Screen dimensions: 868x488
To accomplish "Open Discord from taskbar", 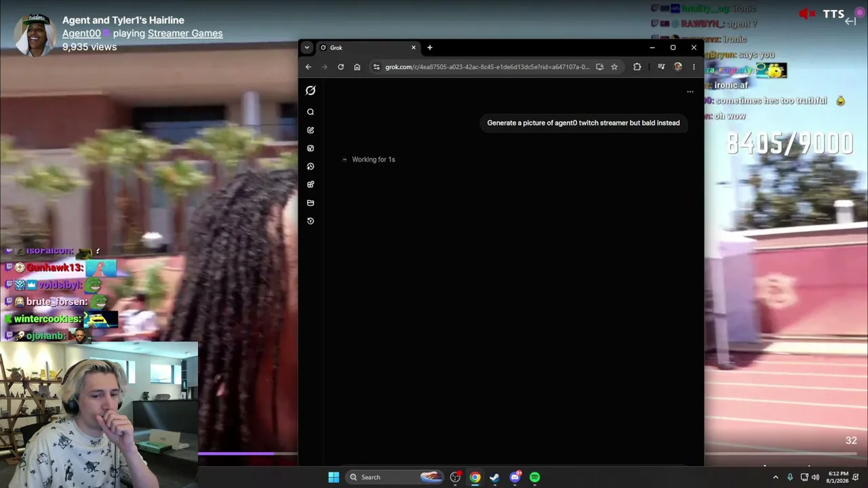I will coord(515,477).
